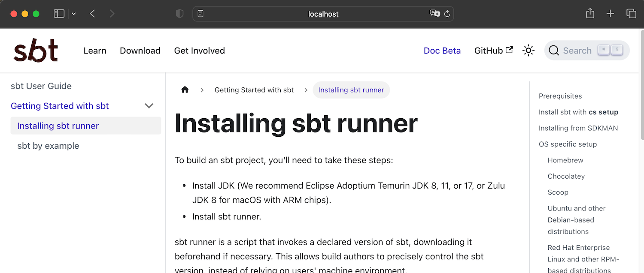The image size is (644, 273).
Task: Open Safari's share sheet
Action: (589, 13)
